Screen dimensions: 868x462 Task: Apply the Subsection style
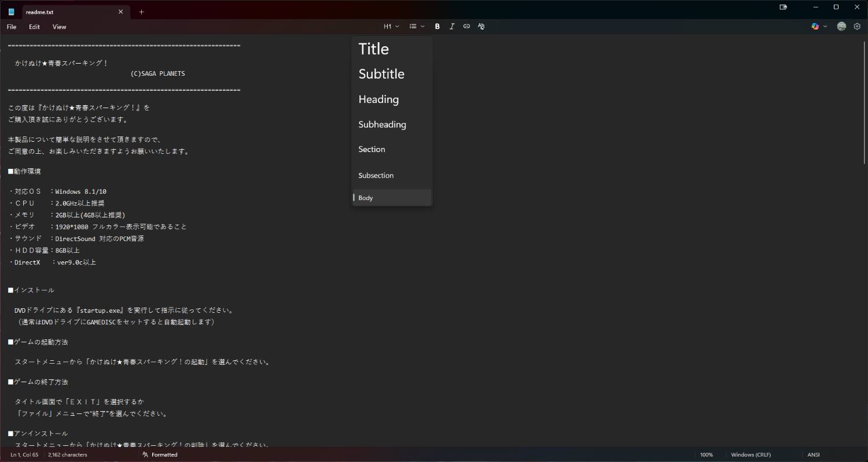(x=392, y=175)
